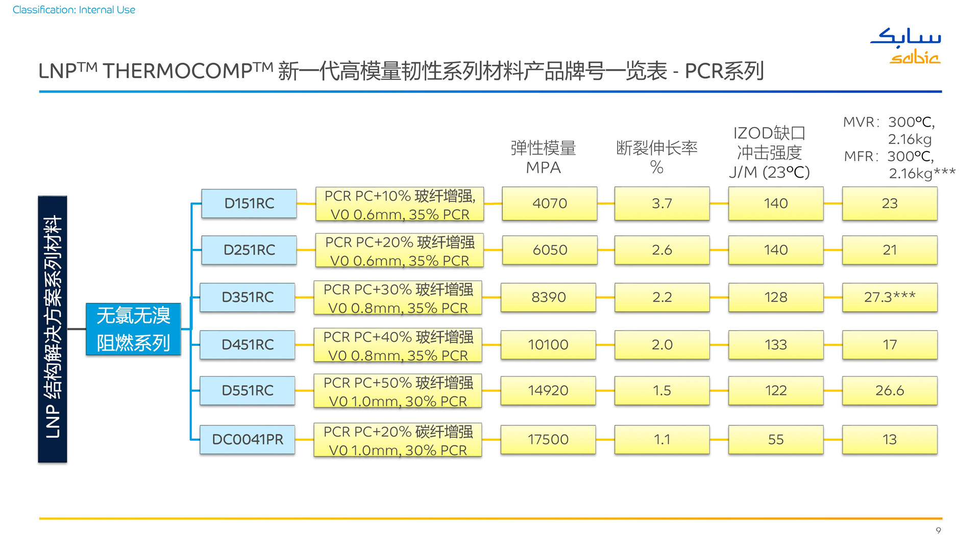
Task: Click 'PCR PC+30% 玻纤增强' description box
Action: (x=398, y=298)
